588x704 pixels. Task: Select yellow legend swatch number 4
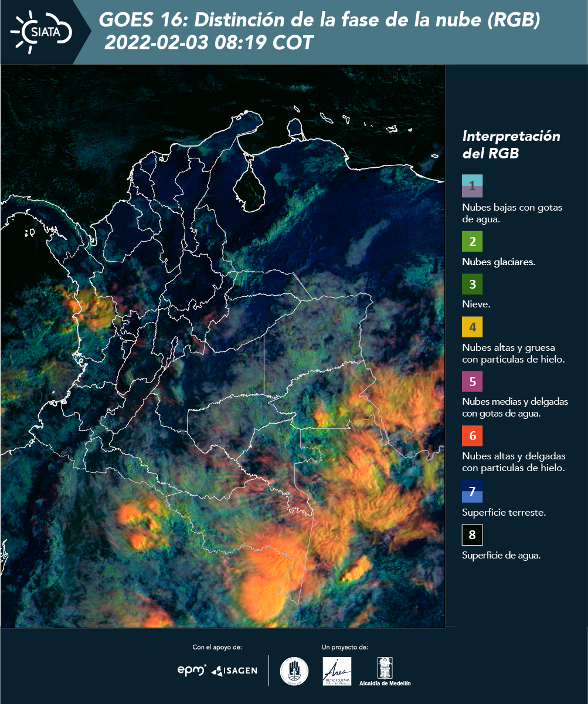pos(472,326)
